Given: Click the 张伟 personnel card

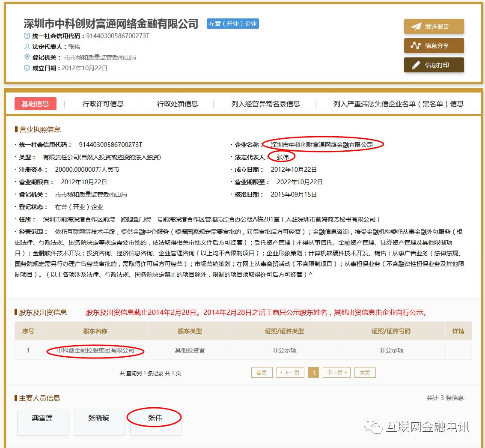Looking at the screenshot, I should tap(155, 422).
